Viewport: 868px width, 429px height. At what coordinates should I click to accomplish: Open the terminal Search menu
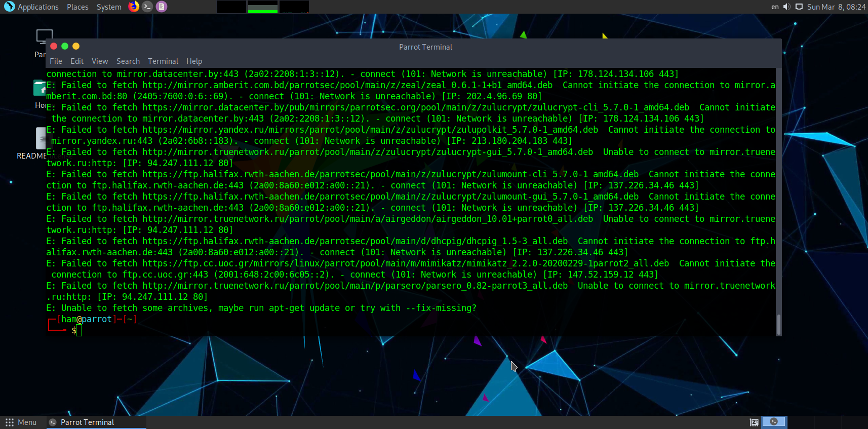point(128,61)
